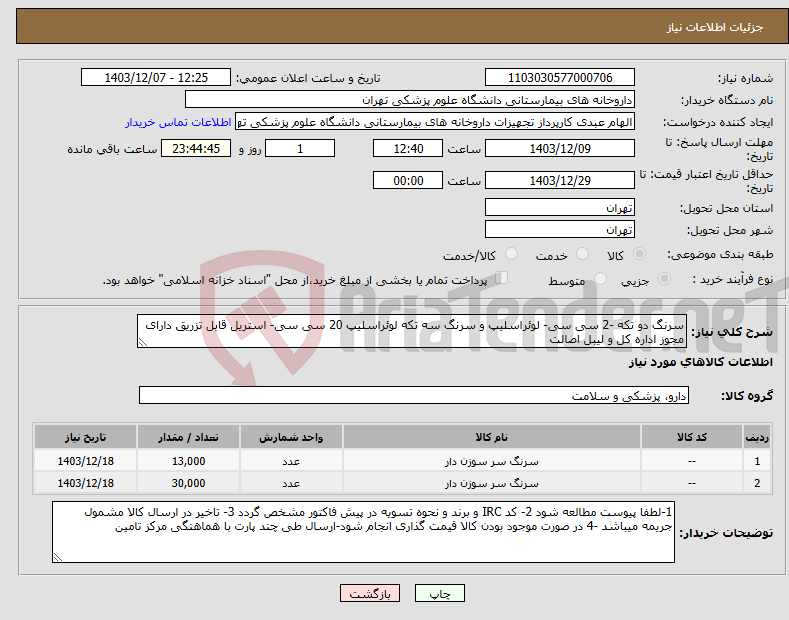Click the بازگشت (back) button
Viewport: 789px width, 620px height.
point(370,593)
